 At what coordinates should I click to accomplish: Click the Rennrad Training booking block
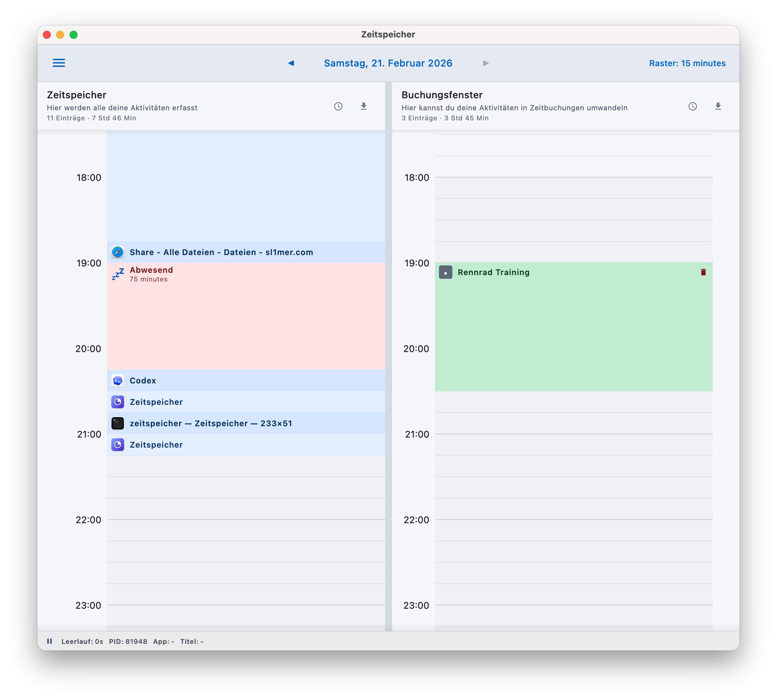[x=573, y=331]
